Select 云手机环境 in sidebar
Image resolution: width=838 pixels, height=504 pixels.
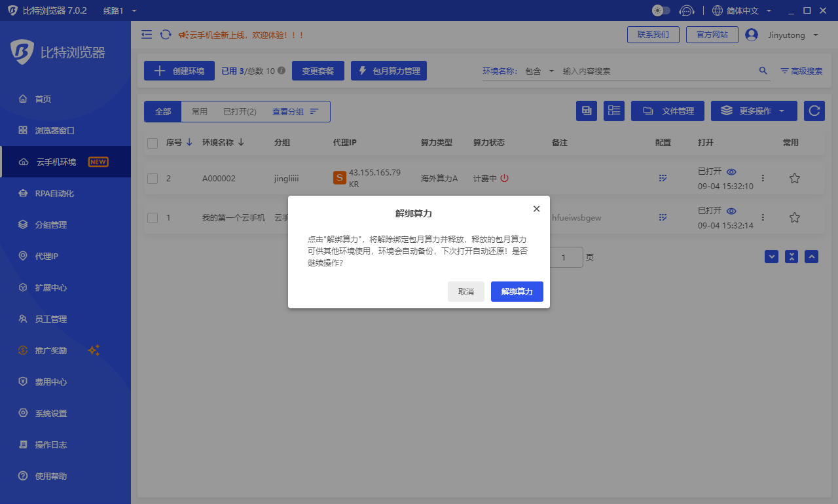65,162
